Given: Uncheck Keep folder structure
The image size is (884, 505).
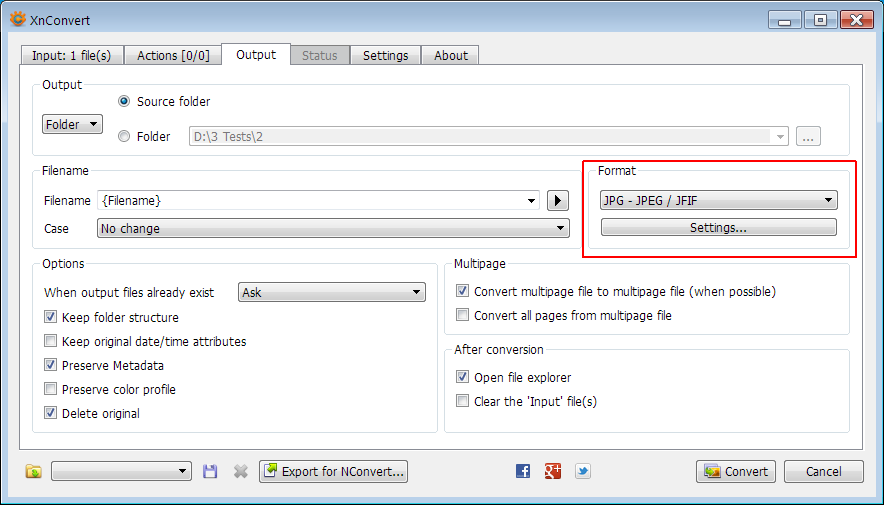Looking at the screenshot, I should tap(51, 317).
